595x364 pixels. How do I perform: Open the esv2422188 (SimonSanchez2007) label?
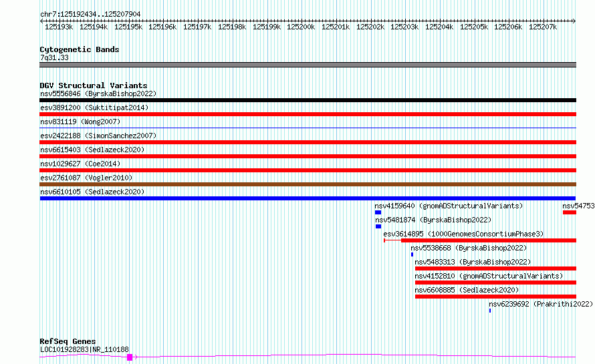(x=98, y=136)
